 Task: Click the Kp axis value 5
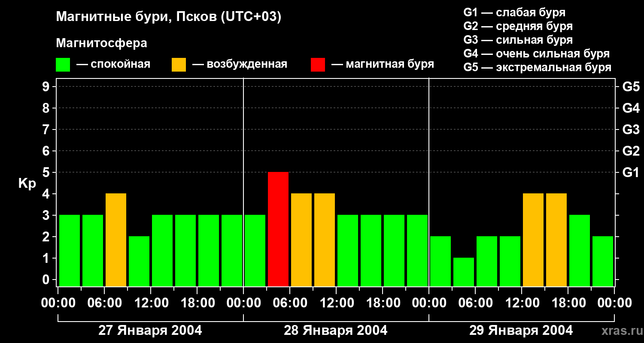(47, 172)
